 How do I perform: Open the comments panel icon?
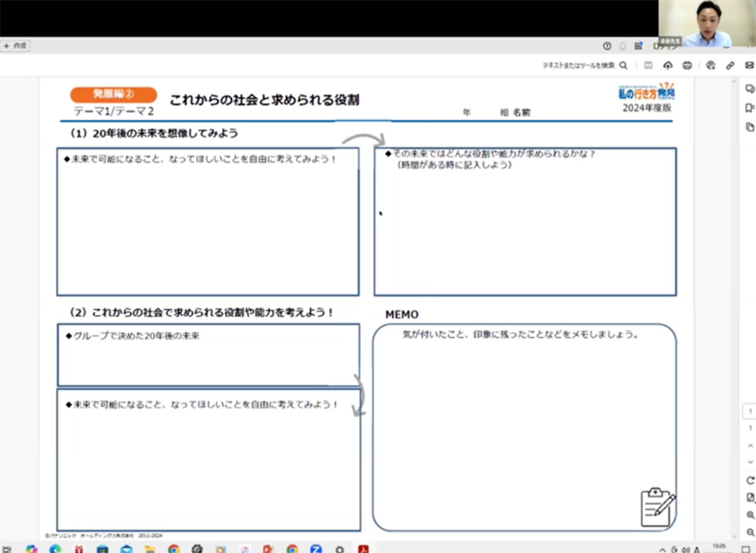(x=750, y=89)
